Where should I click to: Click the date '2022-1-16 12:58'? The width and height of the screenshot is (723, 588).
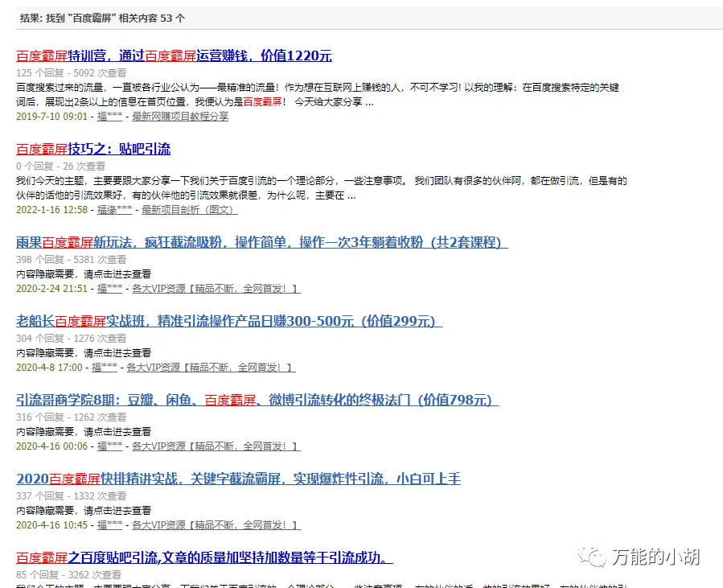pos(51,209)
